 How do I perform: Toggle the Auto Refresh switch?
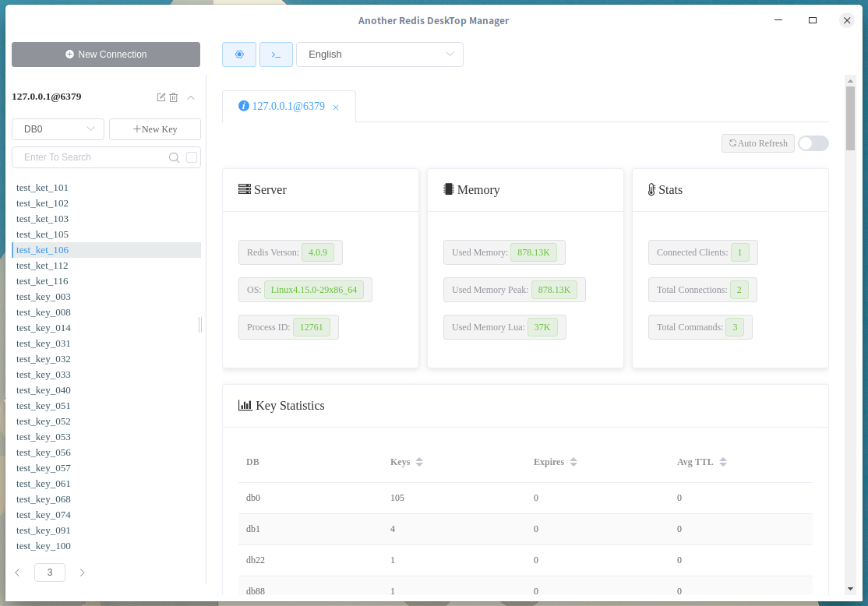coord(813,143)
